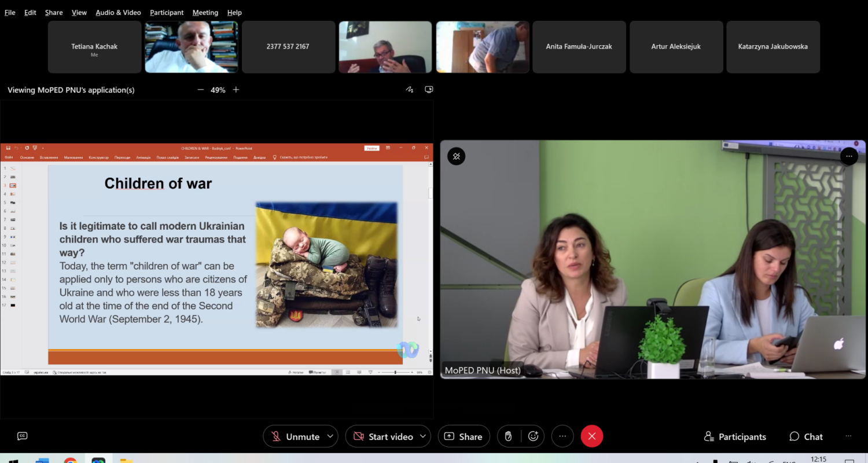
Task: Raise your hand in the meeting
Action: 509,436
